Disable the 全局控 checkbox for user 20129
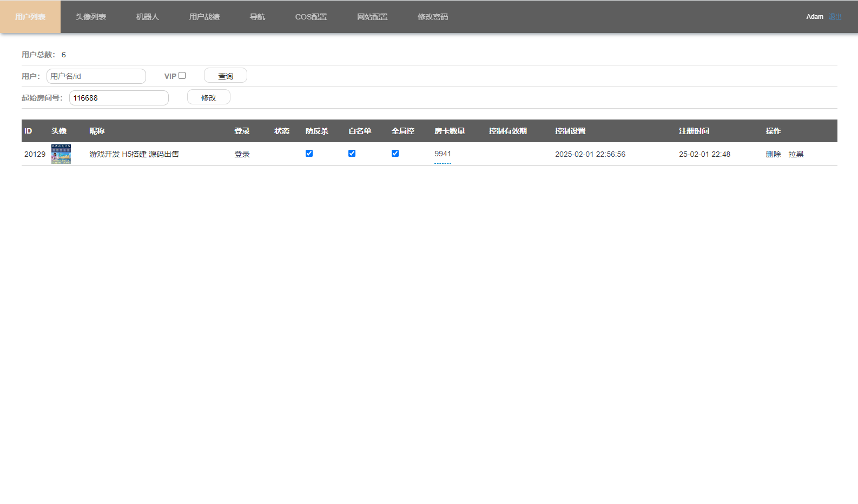Viewport: 858px width, 504px height. click(395, 154)
